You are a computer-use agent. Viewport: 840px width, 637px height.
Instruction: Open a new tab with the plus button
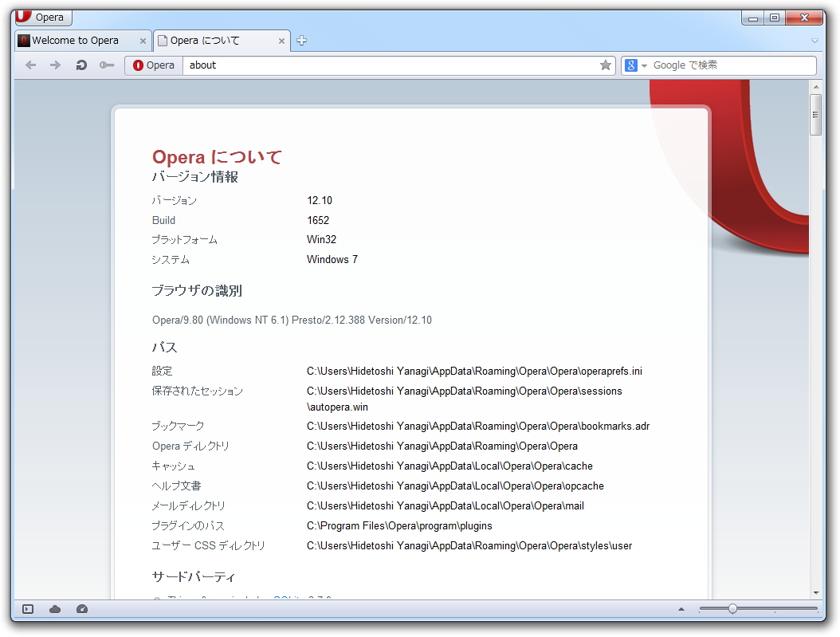tap(301, 39)
